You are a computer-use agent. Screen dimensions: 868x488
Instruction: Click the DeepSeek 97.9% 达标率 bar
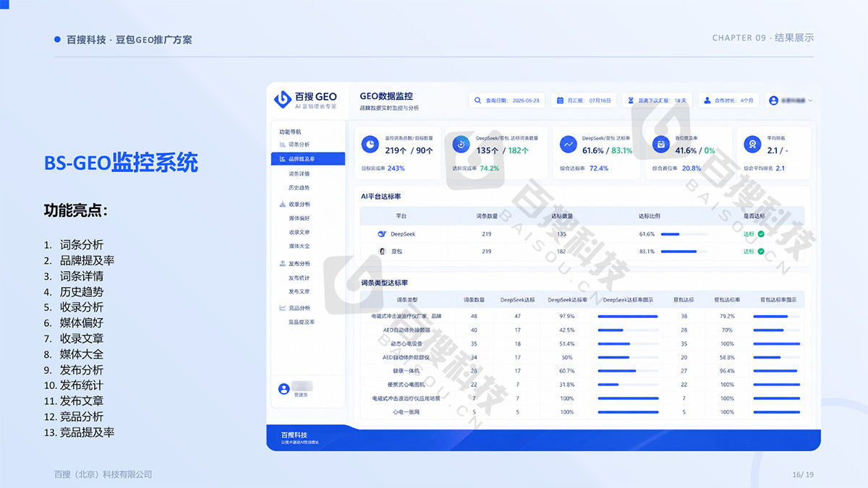pyautogui.click(x=628, y=316)
